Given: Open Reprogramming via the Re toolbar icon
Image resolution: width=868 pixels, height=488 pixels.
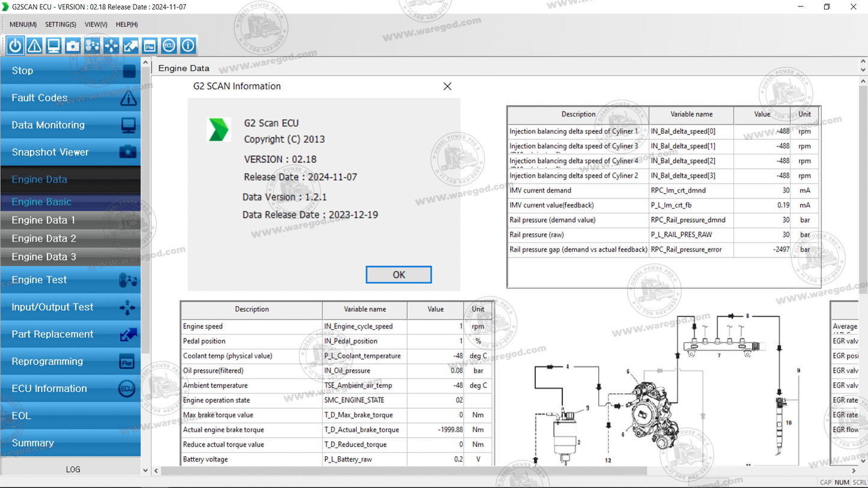Looking at the screenshot, I should pyautogui.click(x=150, y=45).
